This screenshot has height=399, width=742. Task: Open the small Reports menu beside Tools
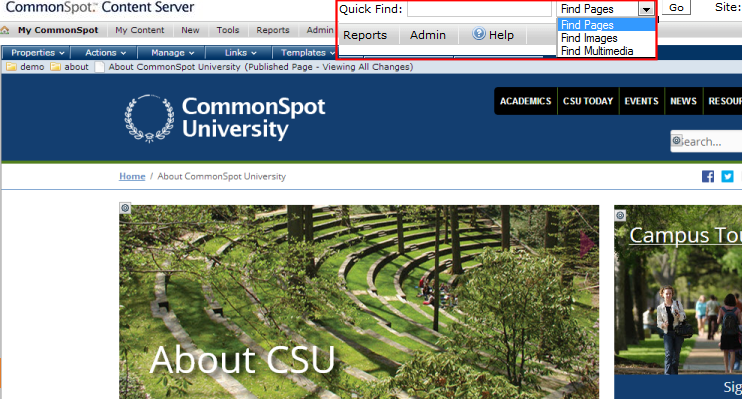[273, 30]
